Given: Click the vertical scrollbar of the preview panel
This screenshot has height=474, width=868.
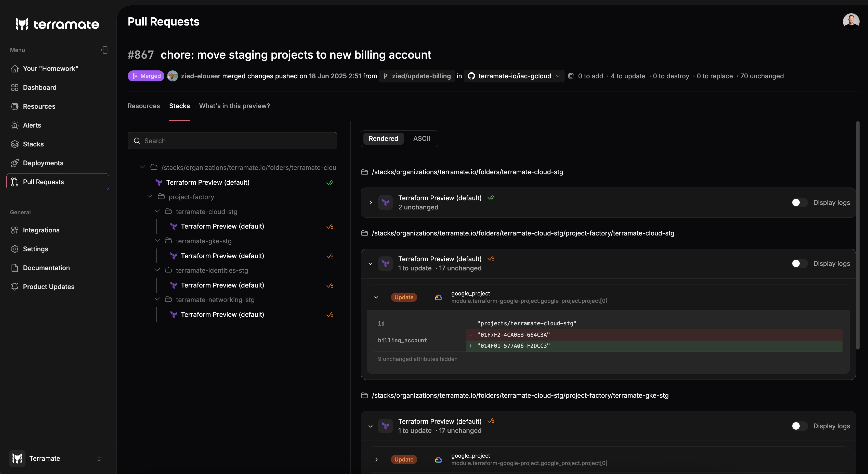Looking at the screenshot, I should pyautogui.click(x=858, y=235).
